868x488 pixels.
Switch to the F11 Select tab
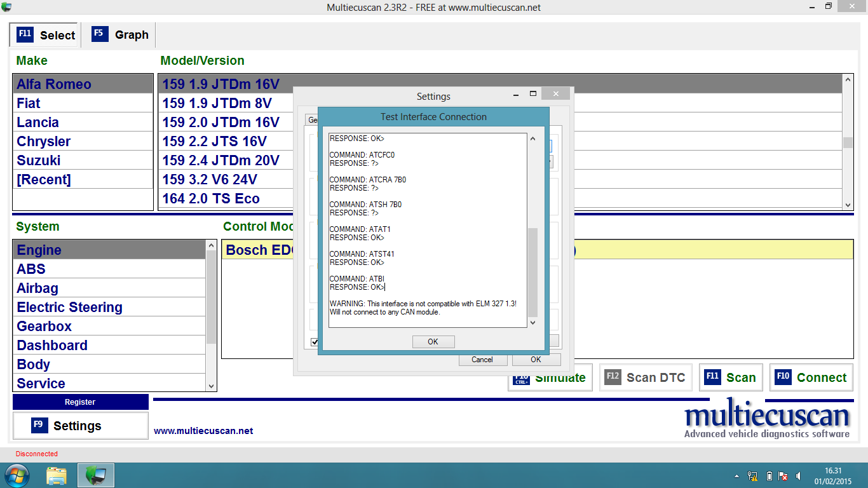pos(44,35)
